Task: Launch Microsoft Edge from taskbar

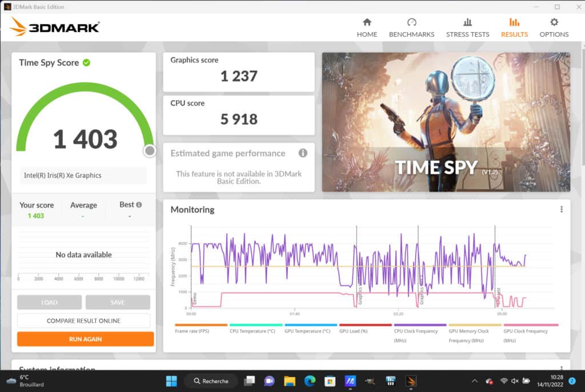Action: 310,381
